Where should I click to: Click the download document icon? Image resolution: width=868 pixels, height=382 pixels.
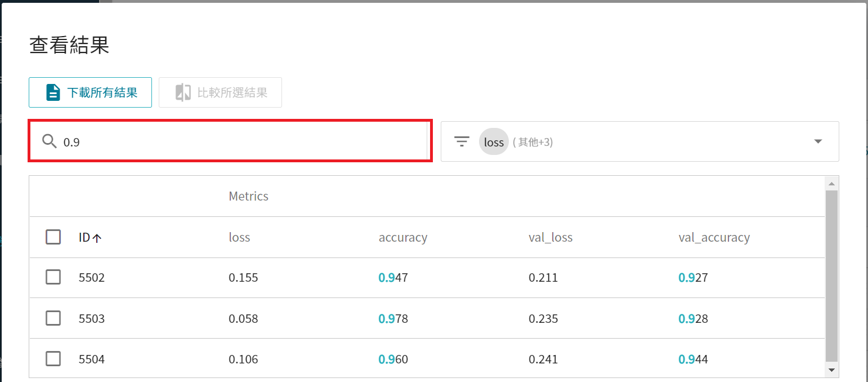coord(53,92)
